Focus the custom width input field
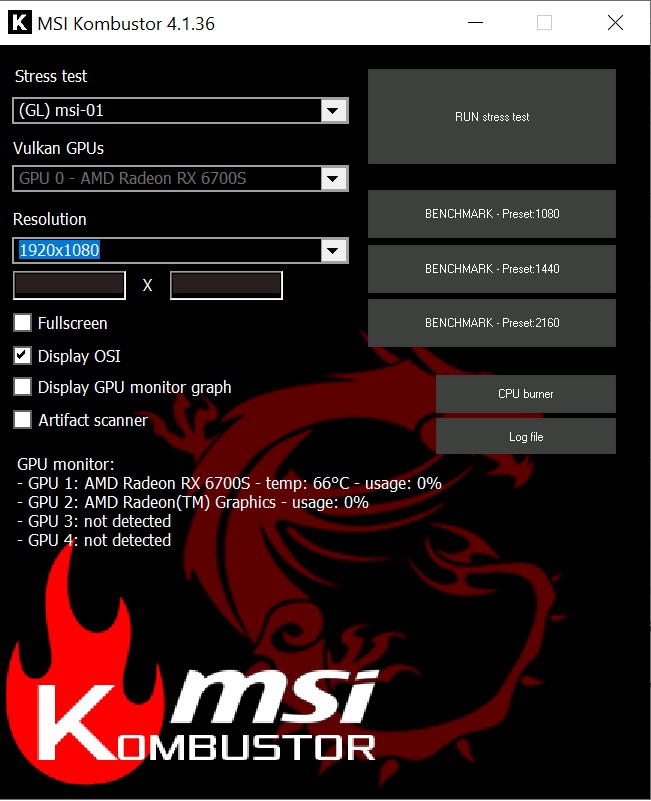Image resolution: width=651 pixels, height=801 pixels. pos(69,285)
